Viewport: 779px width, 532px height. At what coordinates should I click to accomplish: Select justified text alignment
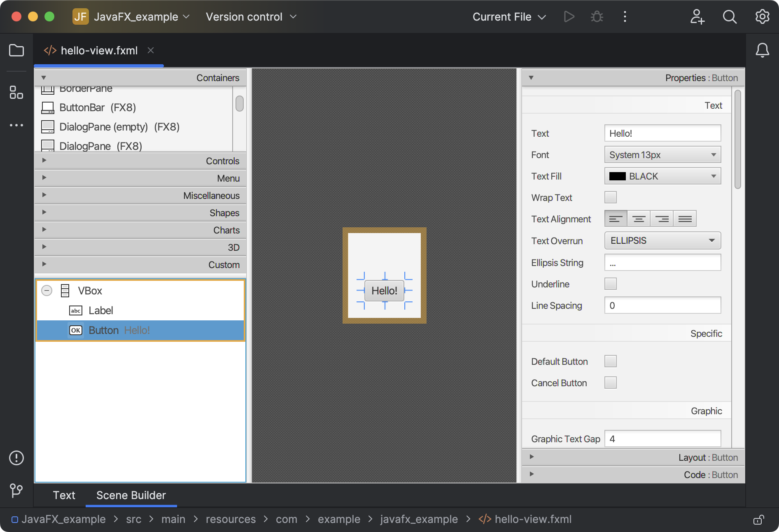click(x=684, y=219)
